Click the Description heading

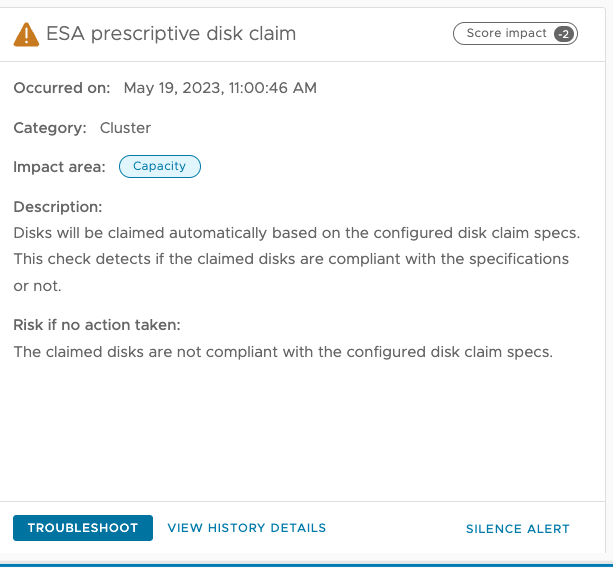tap(58, 207)
